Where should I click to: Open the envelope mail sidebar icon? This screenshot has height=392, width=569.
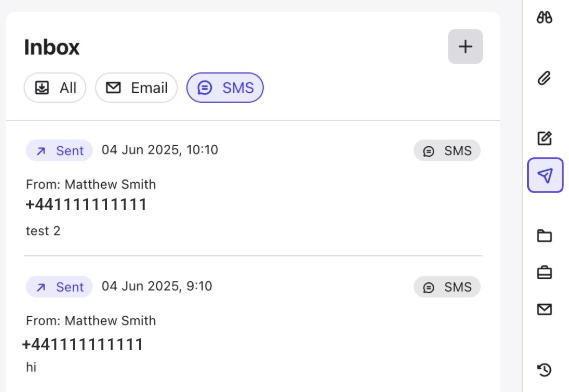[x=544, y=309]
